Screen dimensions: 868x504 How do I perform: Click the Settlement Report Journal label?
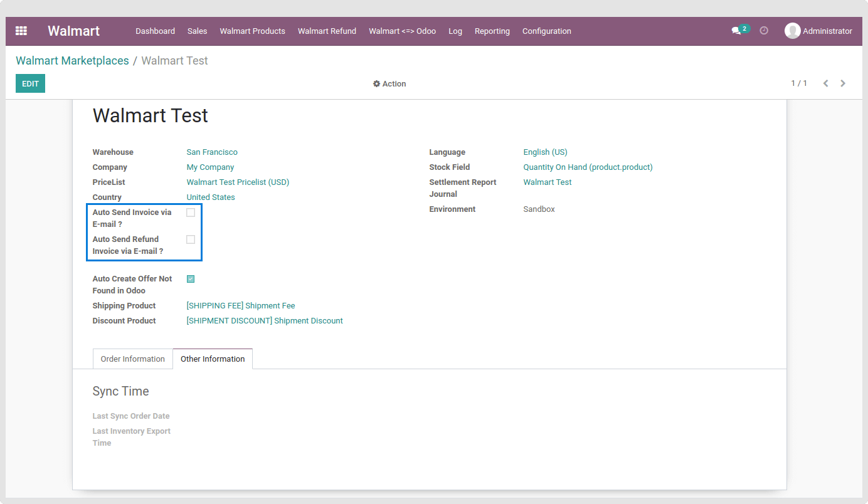(463, 188)
